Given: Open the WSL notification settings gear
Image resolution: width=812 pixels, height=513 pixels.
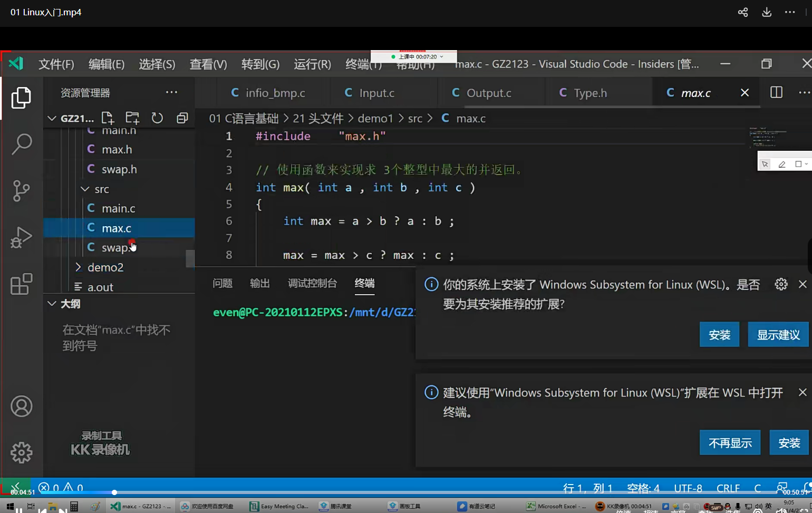Looking at the screenshot, I should click(781, 284).
